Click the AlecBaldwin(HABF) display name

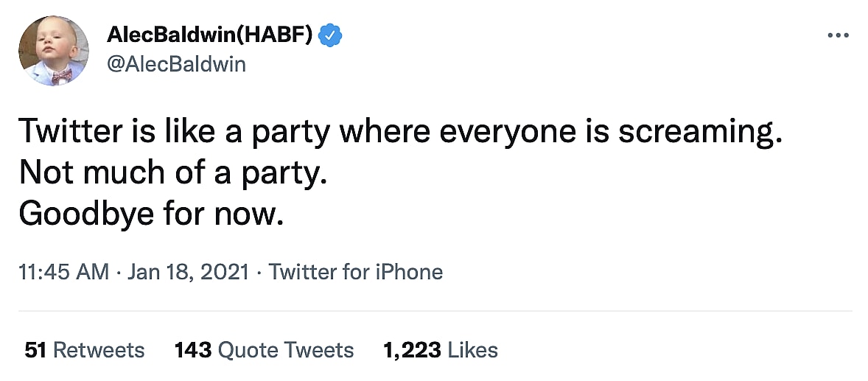click(x=210, y=35)
